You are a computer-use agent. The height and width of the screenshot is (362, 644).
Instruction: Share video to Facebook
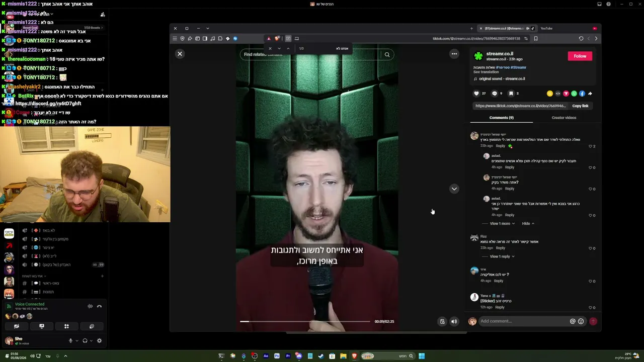582,94
